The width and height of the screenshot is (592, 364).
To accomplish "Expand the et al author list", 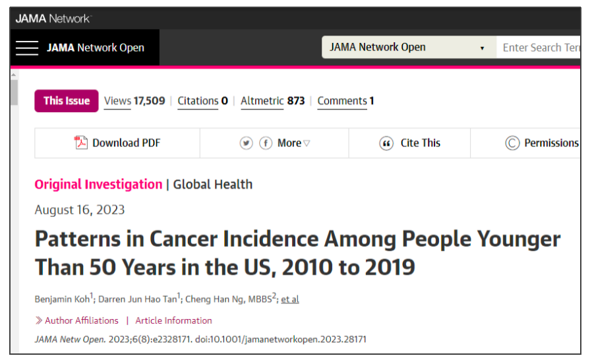I will tap(290, 299).
